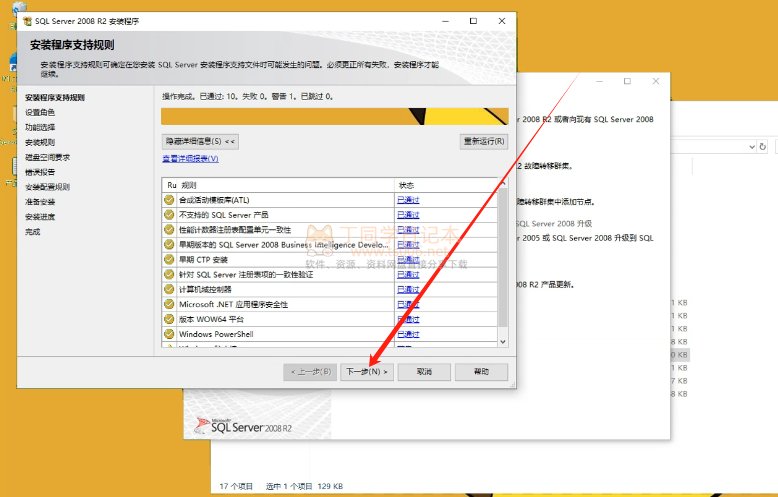
Task: Click the SQL Server setup title bar icon
Action: click(x=27, y=21)
